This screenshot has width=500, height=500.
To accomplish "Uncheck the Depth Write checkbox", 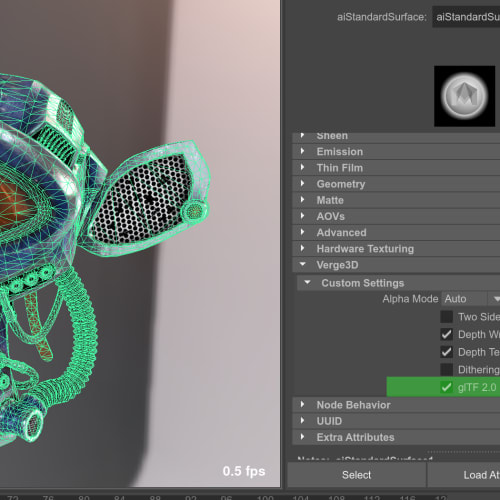I will pos(446,334).
